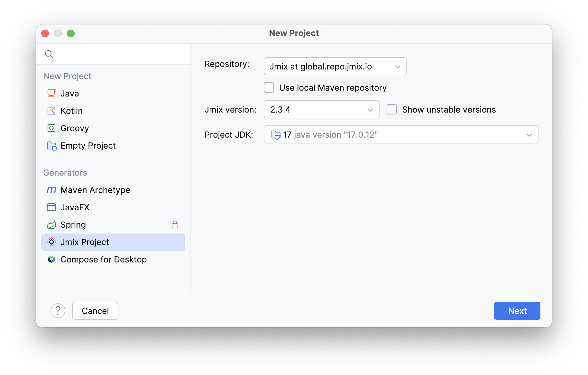Click the Java coffee cup icon

click(51, 93)
